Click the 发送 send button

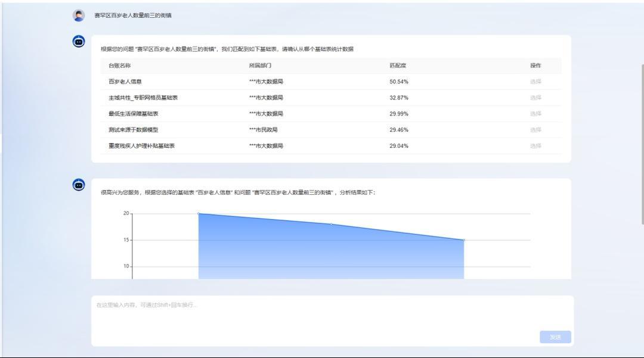[555, 337]
